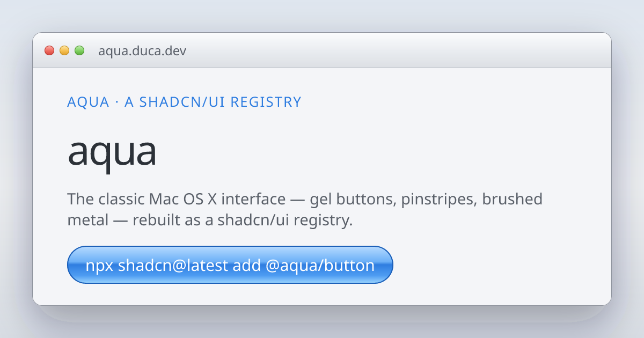Click '@aqua/button' inside the blue button
Screen dimensions: 644x338
(320, 265)
